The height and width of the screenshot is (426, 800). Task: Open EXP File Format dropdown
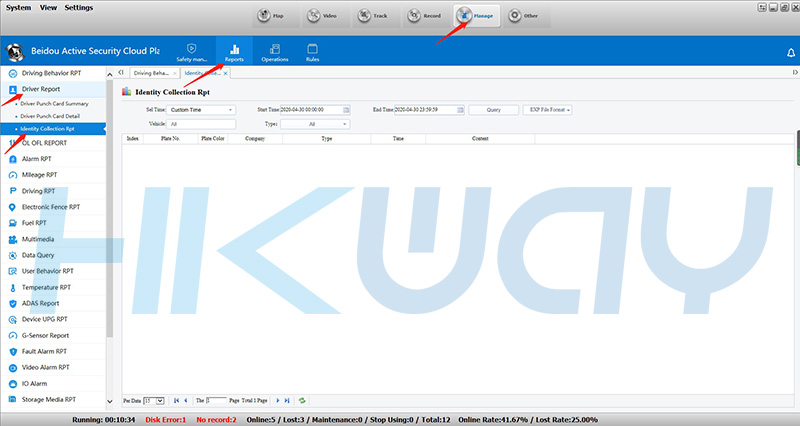547,110
